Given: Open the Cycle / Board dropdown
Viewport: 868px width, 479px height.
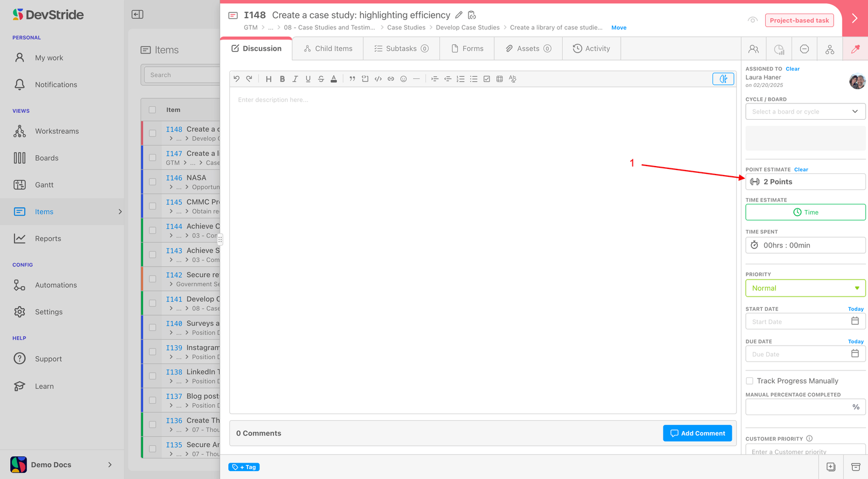Looking at the screenshot, I should tap(805, 112).
